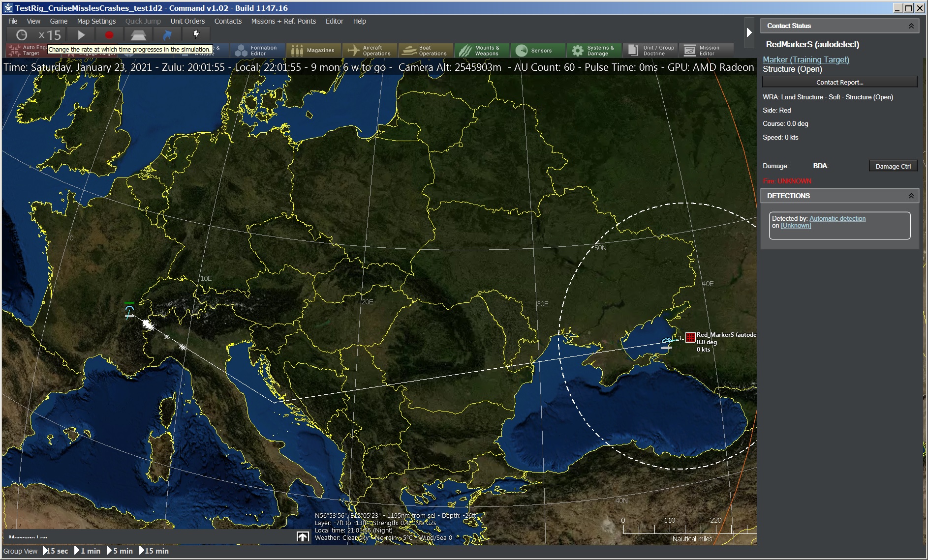
Task: Click the Group View button
Action: click(x=20, y=551)
